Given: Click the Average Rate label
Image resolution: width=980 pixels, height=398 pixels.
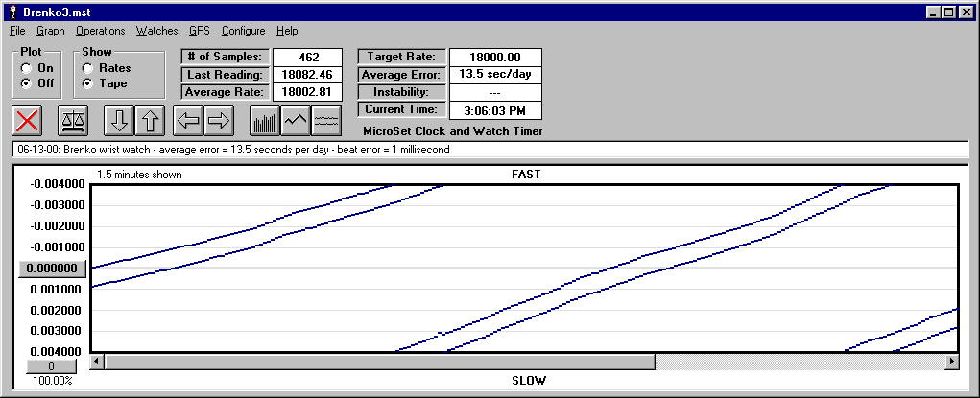Looking at the screenshot, I should [x=226, y=92].
